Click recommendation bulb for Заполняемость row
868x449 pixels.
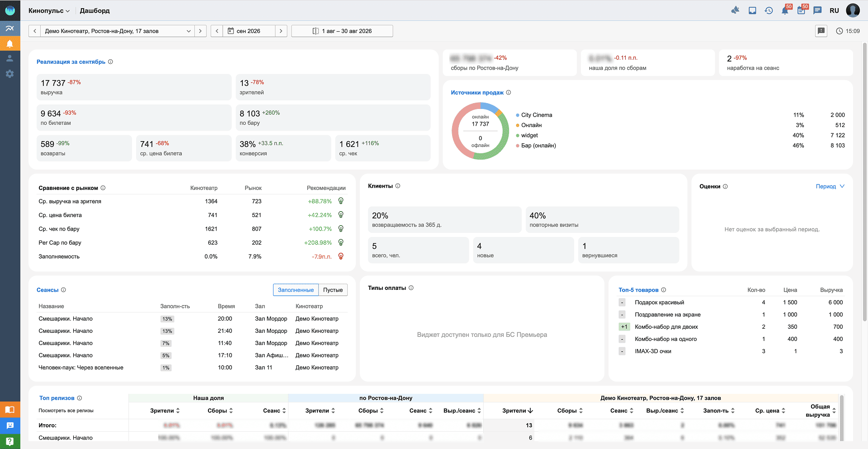pos(341,256)
